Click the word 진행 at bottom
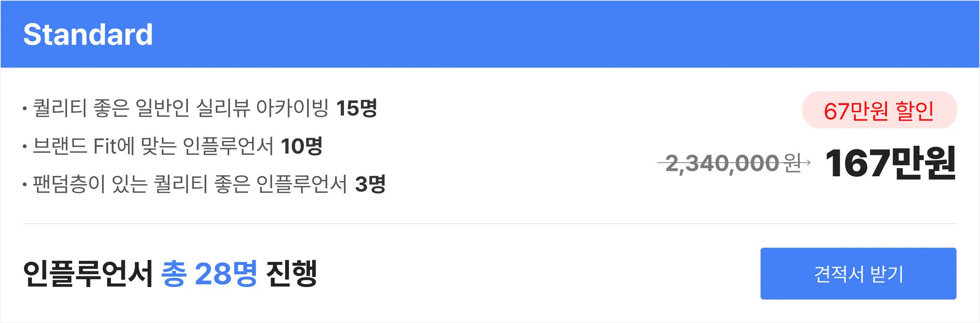980x323 pixels. [291, 274]
